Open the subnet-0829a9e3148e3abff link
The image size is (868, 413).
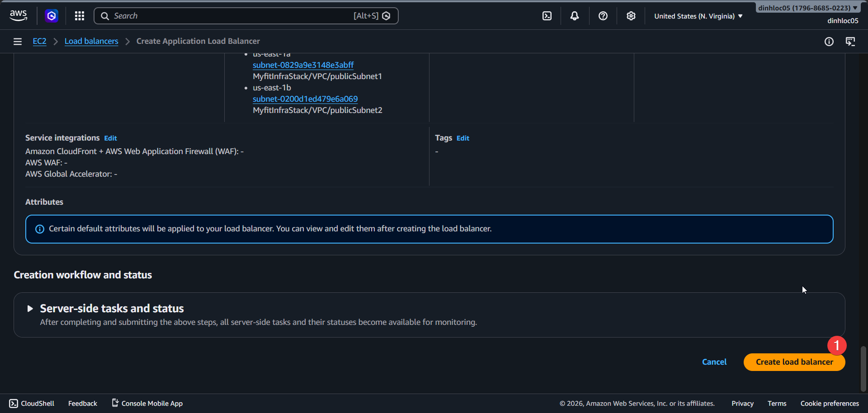tap(303, 65)
